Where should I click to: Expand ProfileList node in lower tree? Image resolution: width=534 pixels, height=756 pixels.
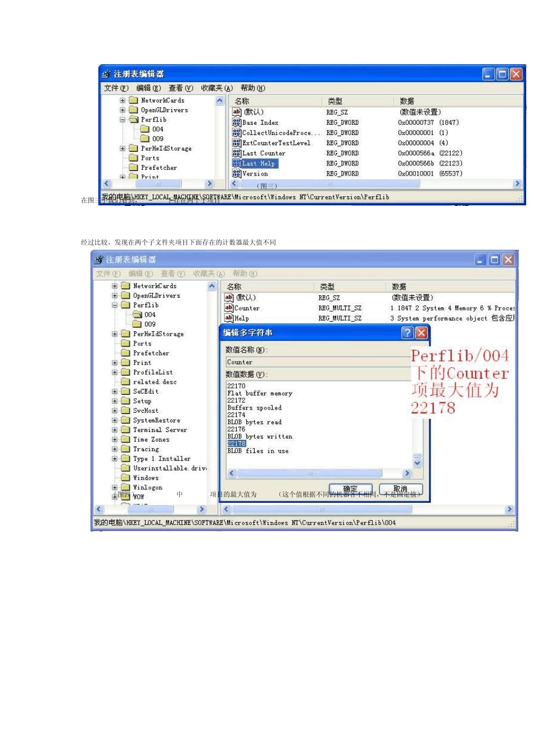pos(114,372)
